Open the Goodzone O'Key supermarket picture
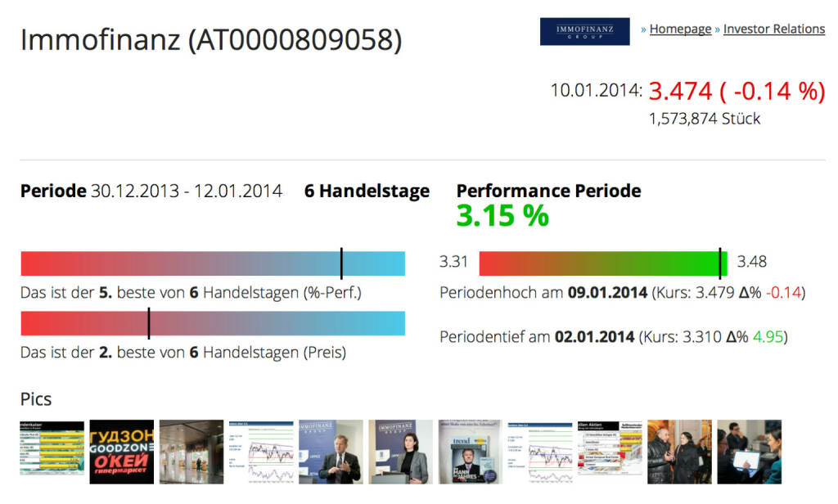The width and height of the screenshot is (838, 504). click(x=121, y=452)
